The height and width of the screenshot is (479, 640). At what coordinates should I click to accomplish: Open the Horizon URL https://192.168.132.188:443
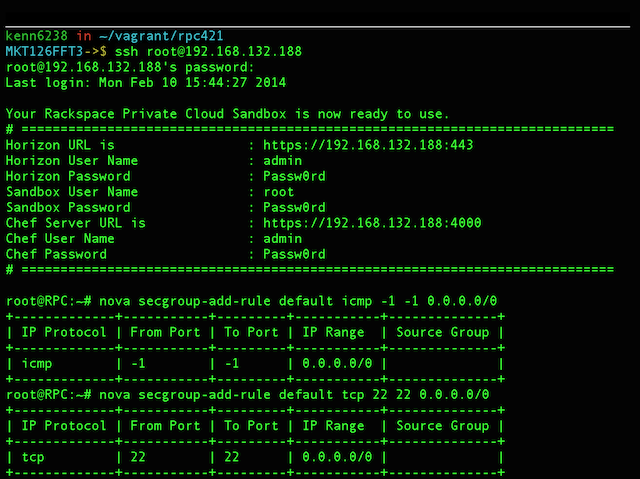pos(368,145)
